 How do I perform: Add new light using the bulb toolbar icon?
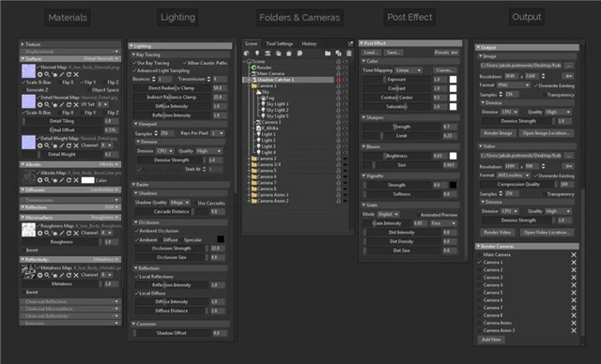(257, 53)
